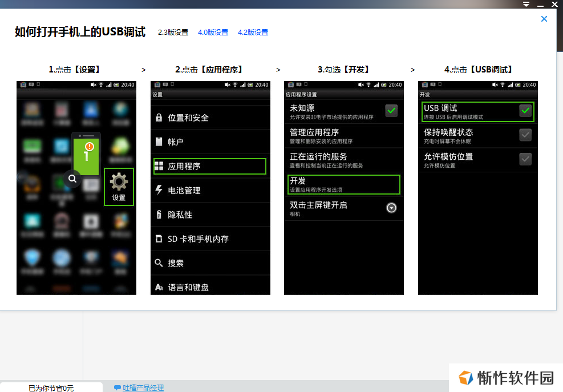Close the USB debugging guide with the blue X
Viewport: 563px width, 392px height.
tap(544, 19)
